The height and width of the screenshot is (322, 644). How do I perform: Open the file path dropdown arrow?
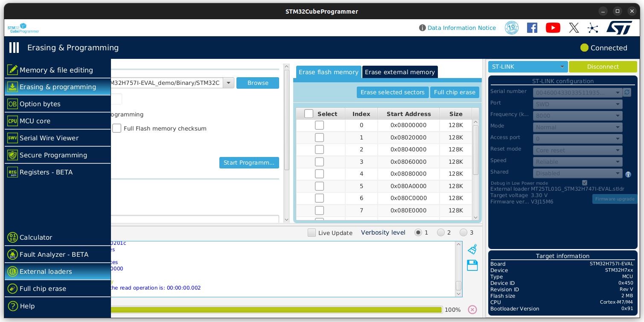coord(229,83)
